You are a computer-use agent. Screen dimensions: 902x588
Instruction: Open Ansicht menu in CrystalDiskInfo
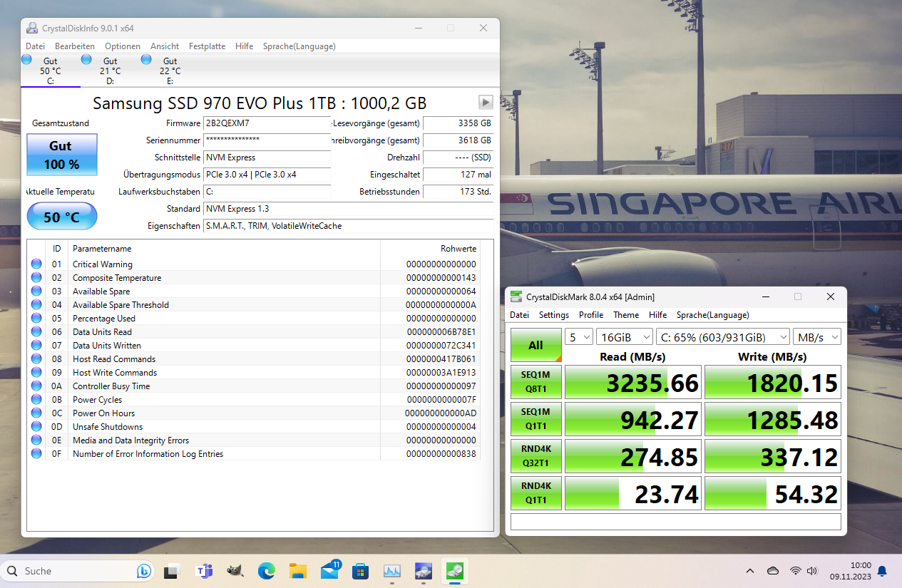pyautogui.click(x=165, y=46)
